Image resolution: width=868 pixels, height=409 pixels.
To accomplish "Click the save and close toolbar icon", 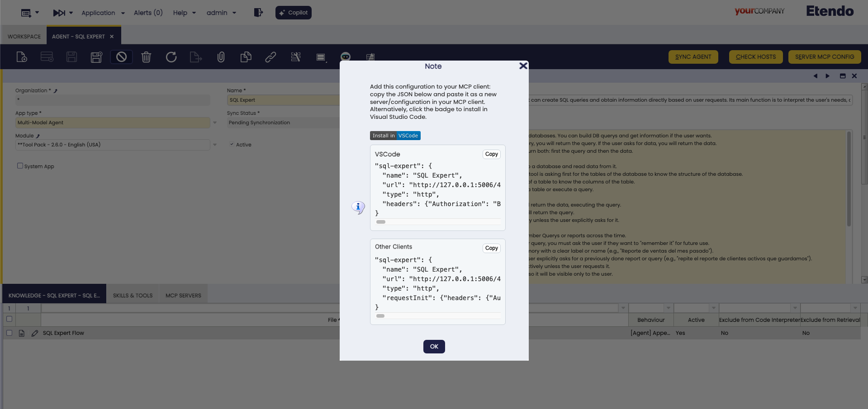I will tap(96, 57).
